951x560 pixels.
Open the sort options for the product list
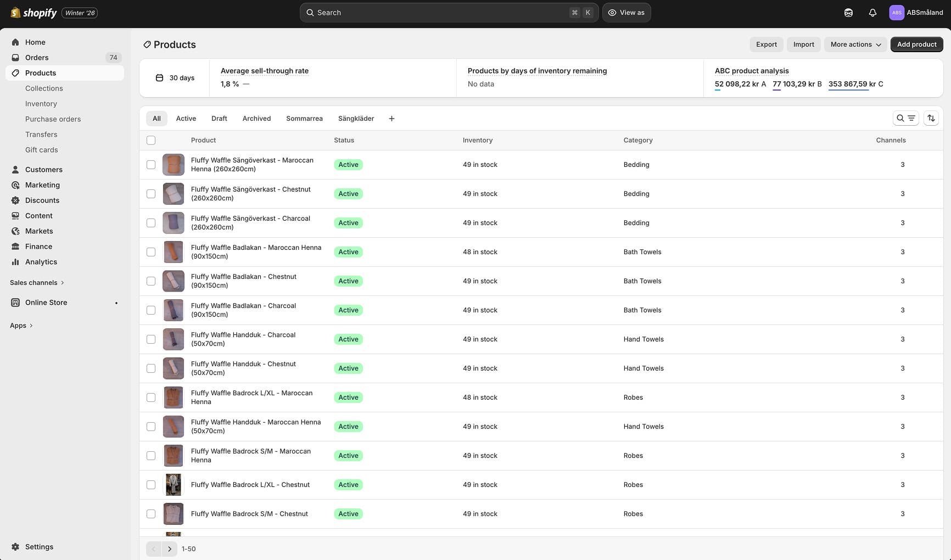[x=931, y=118]
